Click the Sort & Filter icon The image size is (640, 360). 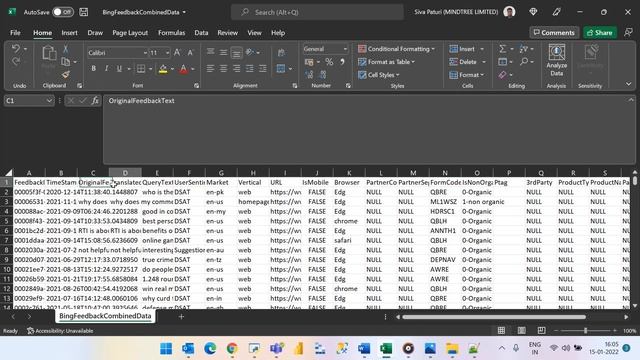click(x=524, y=49)
